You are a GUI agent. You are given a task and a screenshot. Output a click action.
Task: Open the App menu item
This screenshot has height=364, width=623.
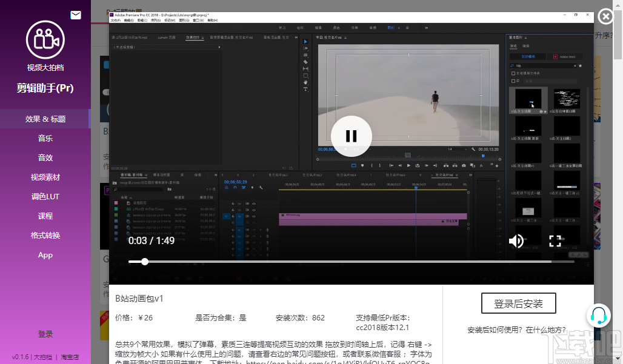(x=45, y=255)
